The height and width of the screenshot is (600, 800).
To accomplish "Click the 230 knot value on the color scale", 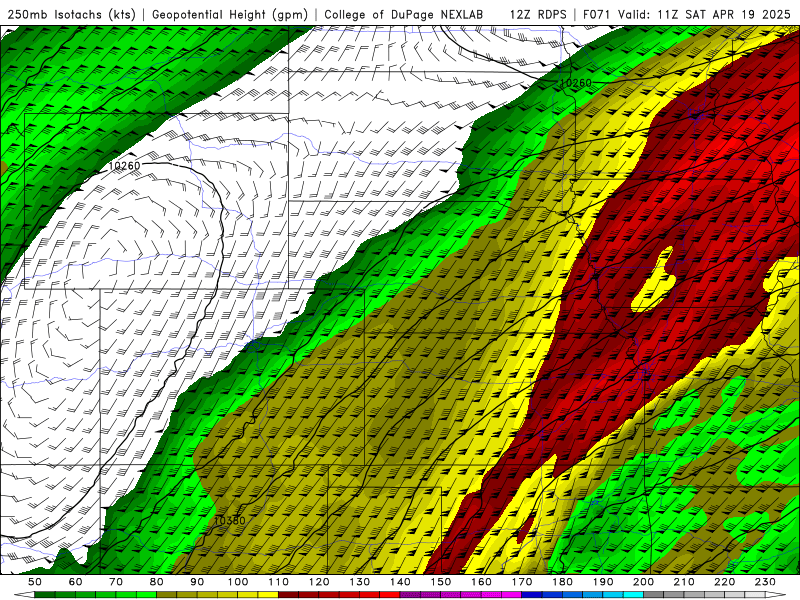I will [765, 582].
